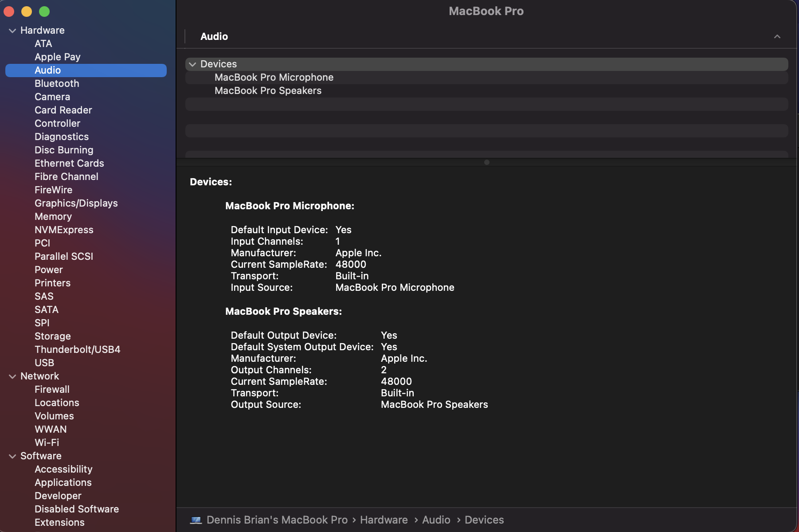Select Disc Burning in sidebar
This screenshot has width=799, height=532.
[64, 150]
